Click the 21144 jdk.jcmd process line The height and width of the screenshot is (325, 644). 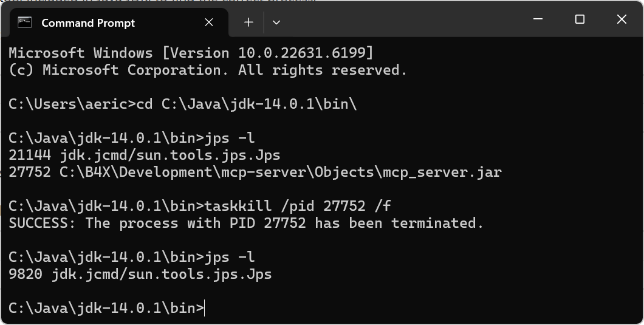pyautogui.click(x=144, y=155)
